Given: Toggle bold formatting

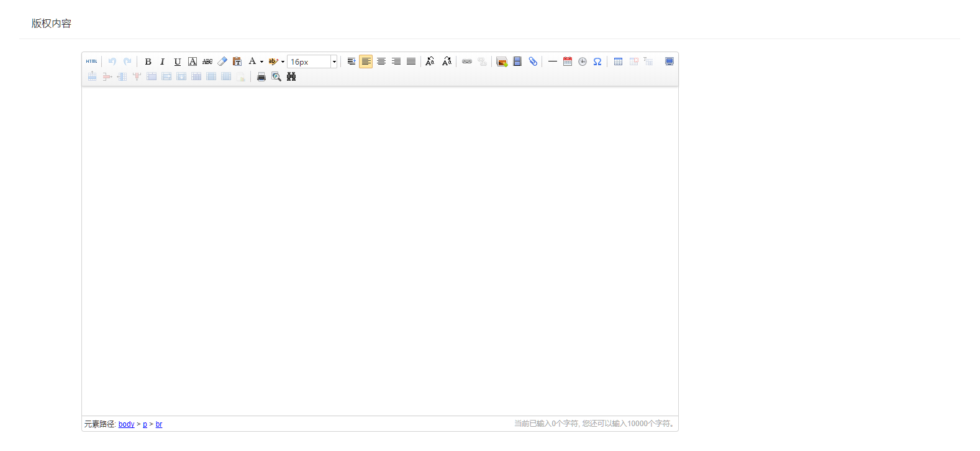Looking at the screenshot, I should pyautogui.click(x=148, y=61).
